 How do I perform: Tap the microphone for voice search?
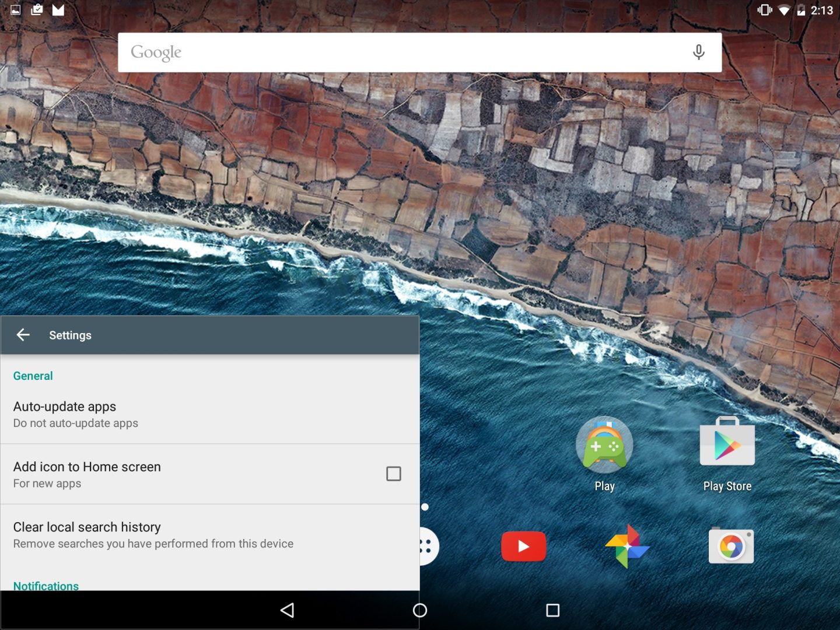pos(698,52)
